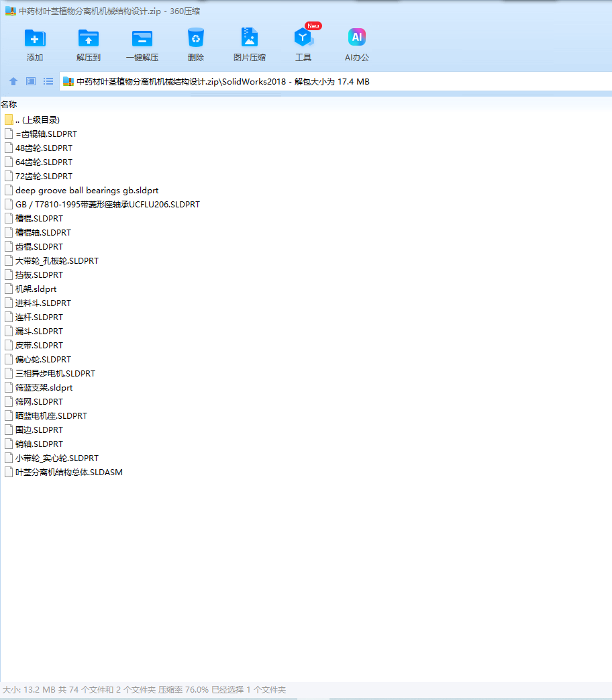Switch to list view icon
This screenshot has height=700, width=612.
48,81
